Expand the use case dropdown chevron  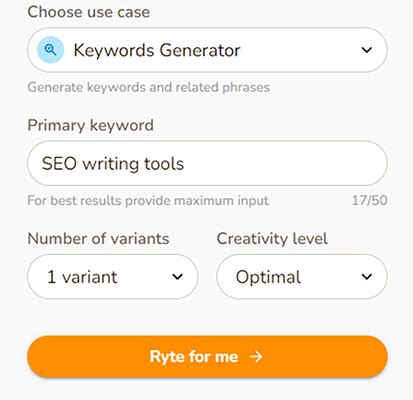point(367,50)
